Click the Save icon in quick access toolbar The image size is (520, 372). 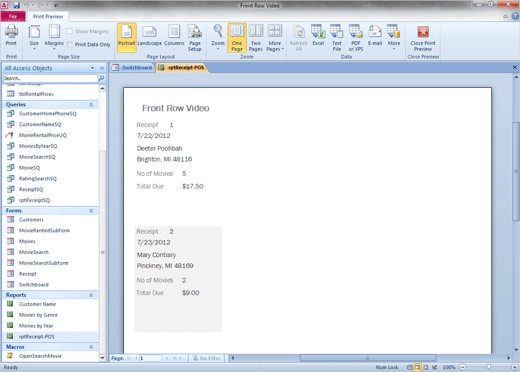pos(16,5)
